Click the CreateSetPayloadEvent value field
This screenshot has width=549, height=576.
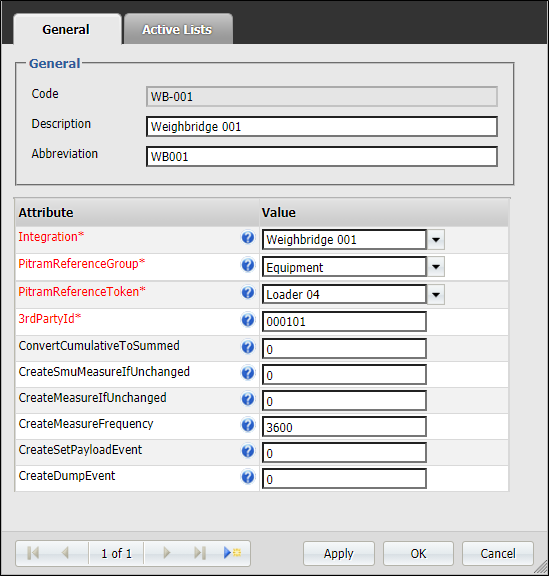(x=344, y=453)
